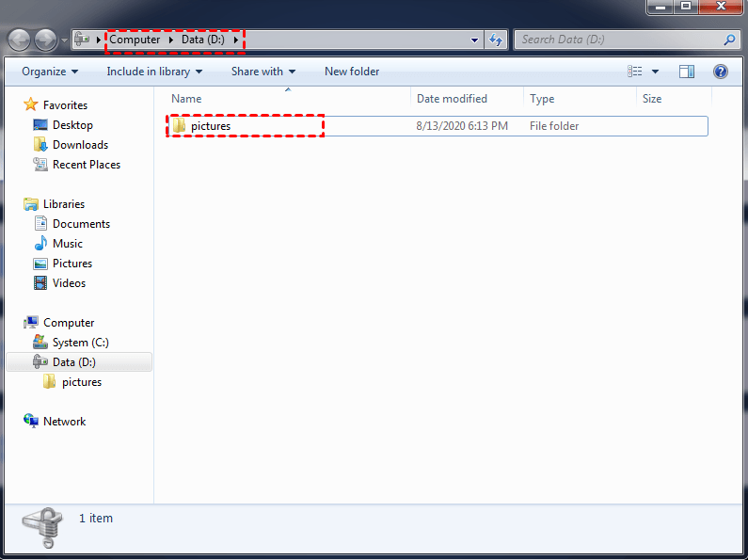The image size is (748, 560).
Task: Click the Videos filmstrip icon
Action: pyautogui.click(x=40, y=283)
